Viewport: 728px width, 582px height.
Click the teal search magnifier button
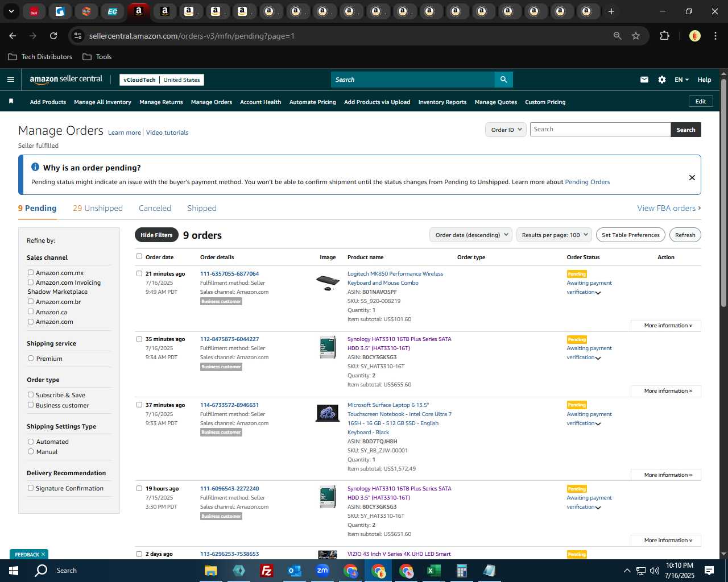(503, 80)
